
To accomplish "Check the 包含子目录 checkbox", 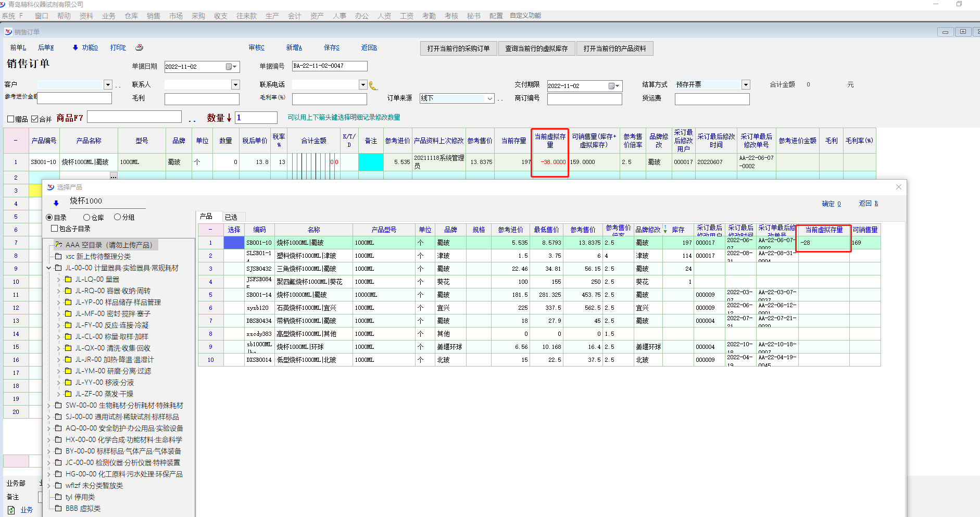I will 54,229.
